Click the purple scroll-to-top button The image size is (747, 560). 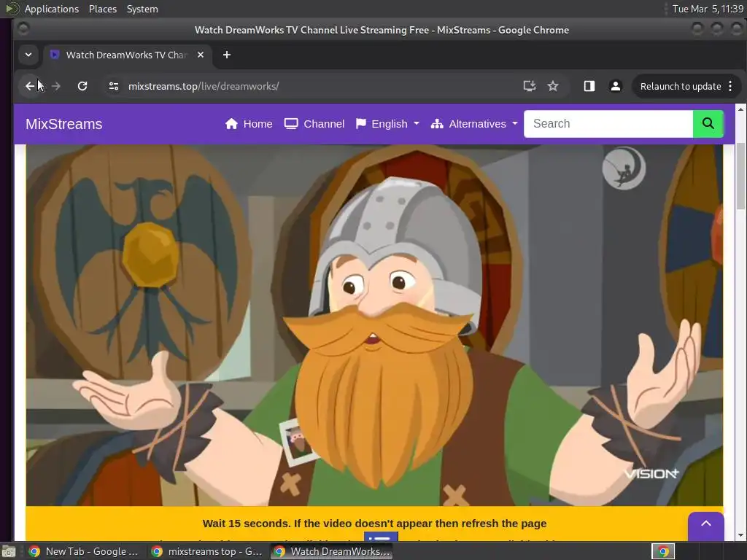tap(706, 526)
